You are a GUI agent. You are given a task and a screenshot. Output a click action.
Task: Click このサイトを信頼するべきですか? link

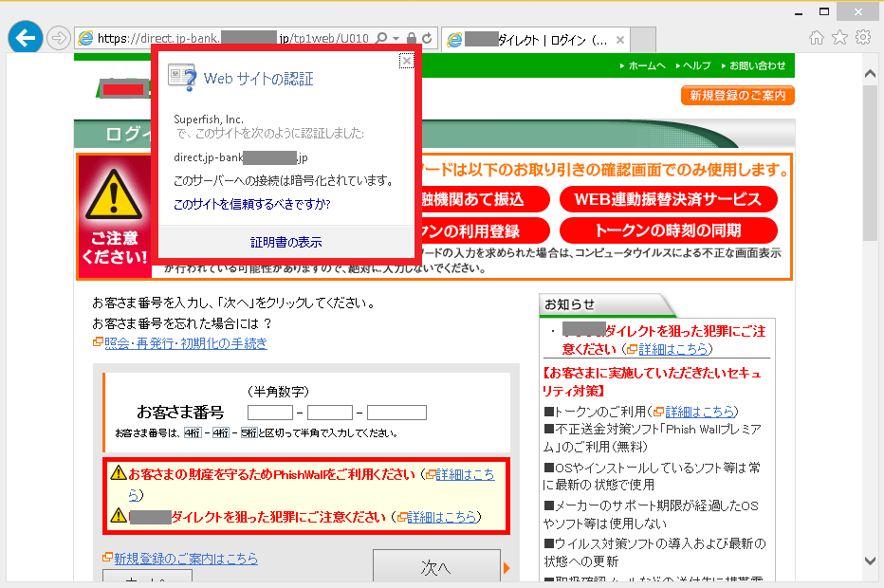coord(252,204)
